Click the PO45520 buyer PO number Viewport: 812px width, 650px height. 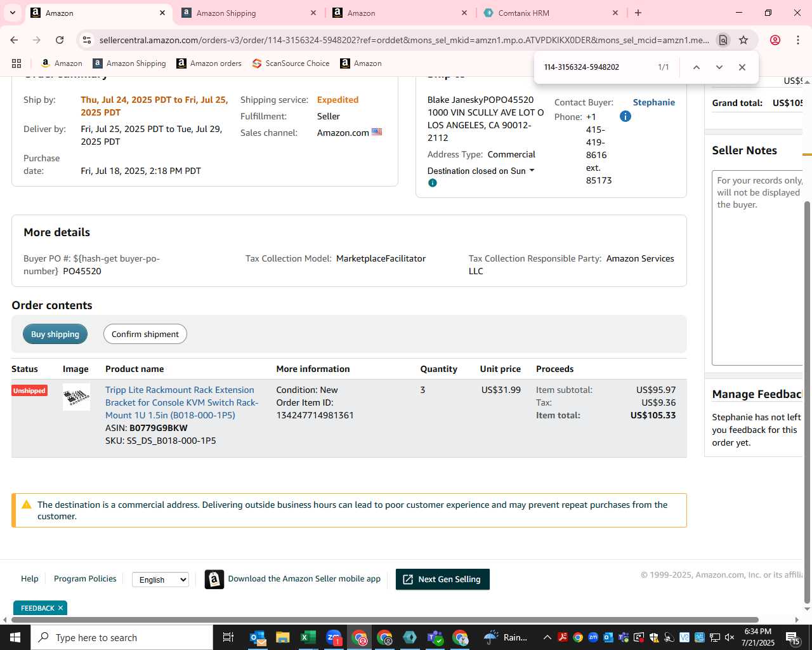pyautogui.click(x=82, y=271)
